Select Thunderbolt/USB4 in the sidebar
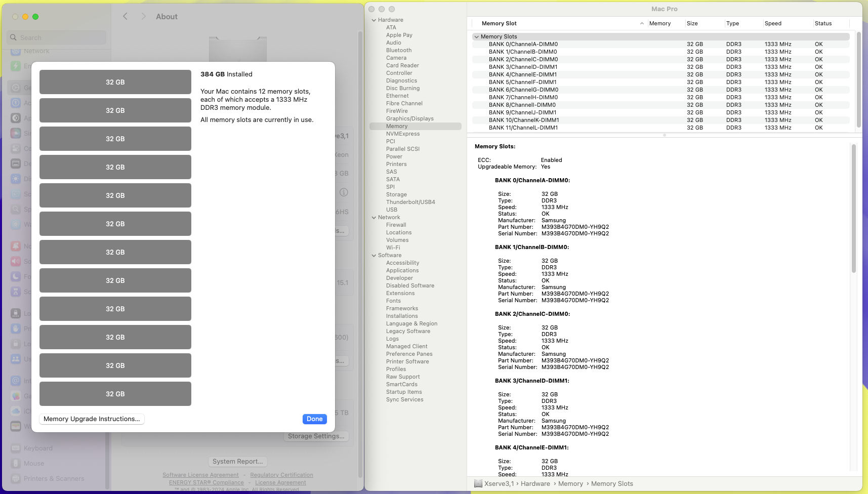 (410, 202)
